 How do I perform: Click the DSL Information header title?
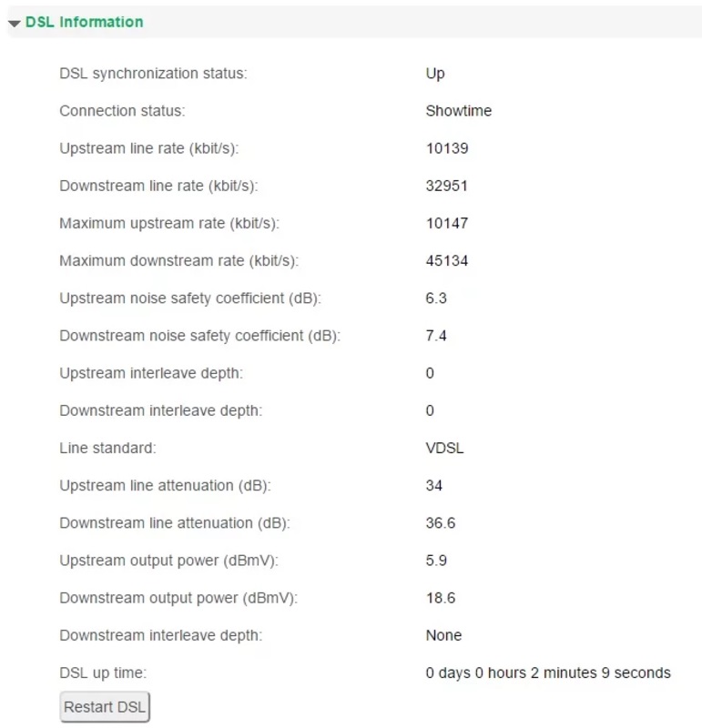point(84,22)
